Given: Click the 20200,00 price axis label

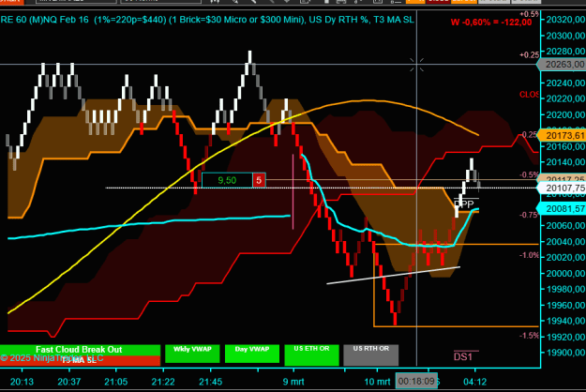Looking at the screenshot, I should point(565,115).
